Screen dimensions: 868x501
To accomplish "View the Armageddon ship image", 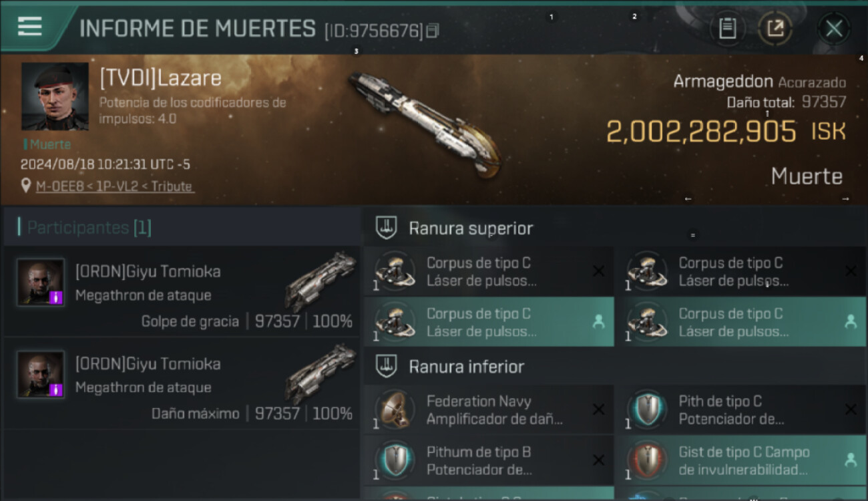I will click(x=424, y=125).
